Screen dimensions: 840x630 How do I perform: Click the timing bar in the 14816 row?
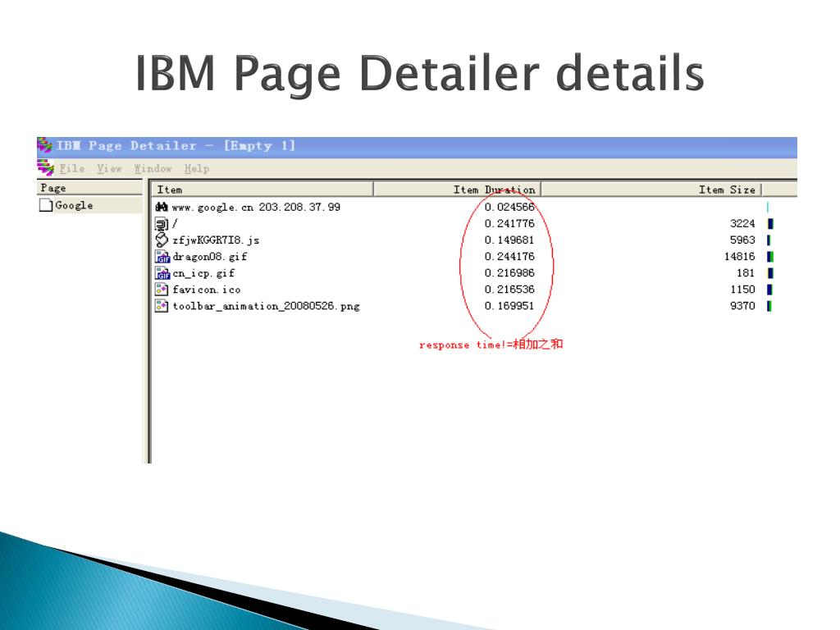[x=769, y=257]
